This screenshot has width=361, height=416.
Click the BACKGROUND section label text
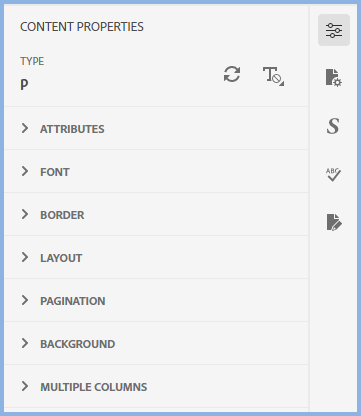(x=78, y=344)
